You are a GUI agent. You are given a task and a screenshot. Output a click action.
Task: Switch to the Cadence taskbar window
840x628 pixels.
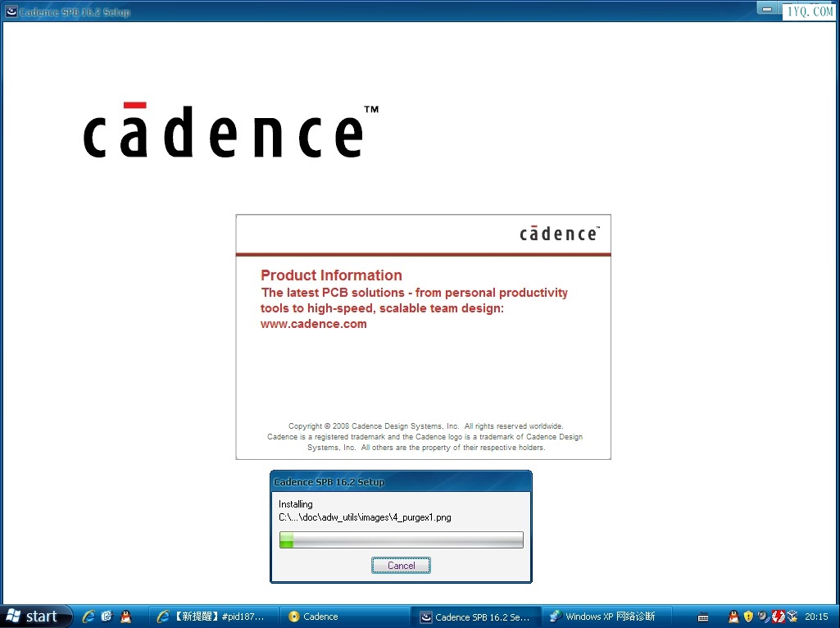(346, 617)
